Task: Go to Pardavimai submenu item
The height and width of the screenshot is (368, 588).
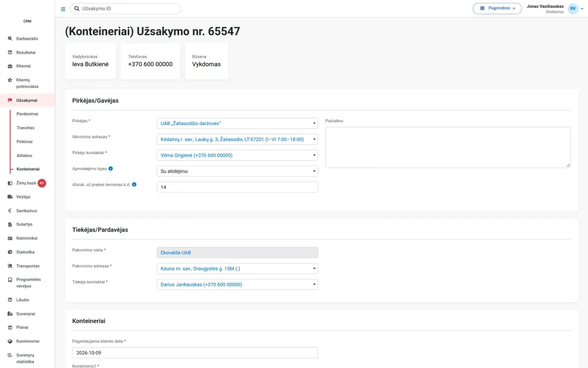Action: click(27, 114)
